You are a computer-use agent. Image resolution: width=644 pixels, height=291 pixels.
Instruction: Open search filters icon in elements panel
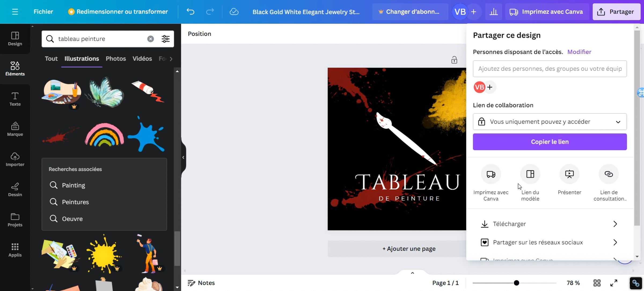point(166,39)
